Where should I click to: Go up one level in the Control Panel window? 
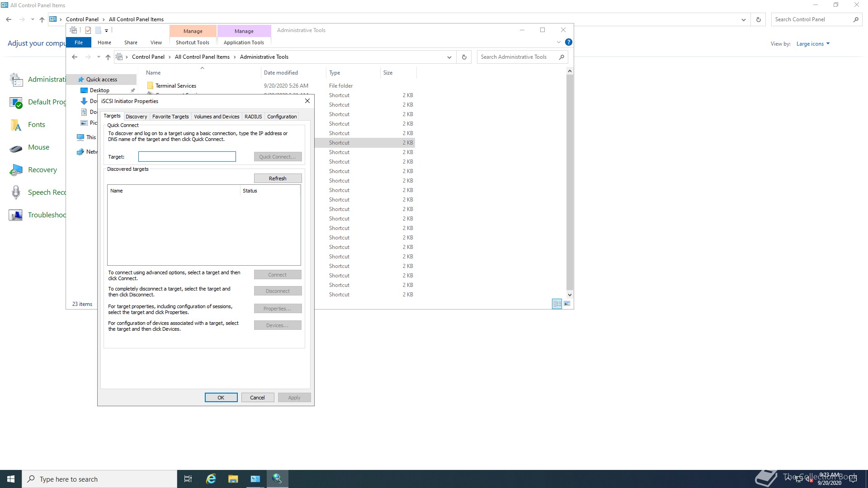click(42, 19)
